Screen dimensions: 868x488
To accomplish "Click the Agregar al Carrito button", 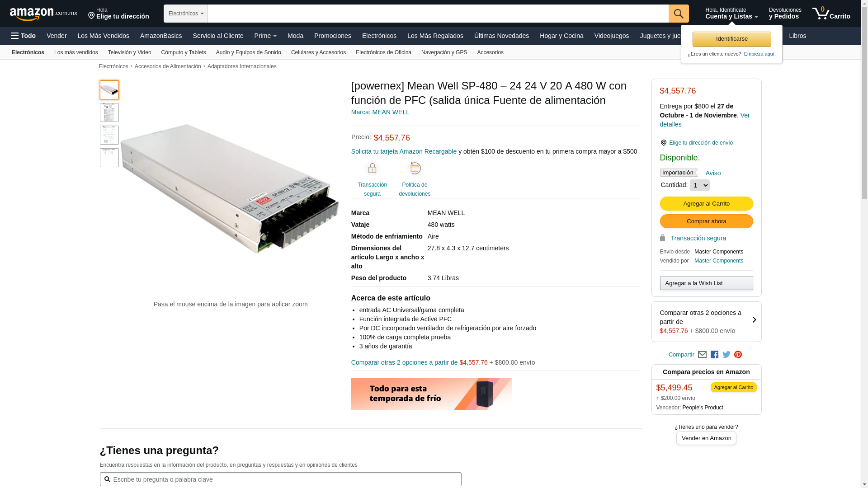I will pyautogui.click(x=706, y=204).
